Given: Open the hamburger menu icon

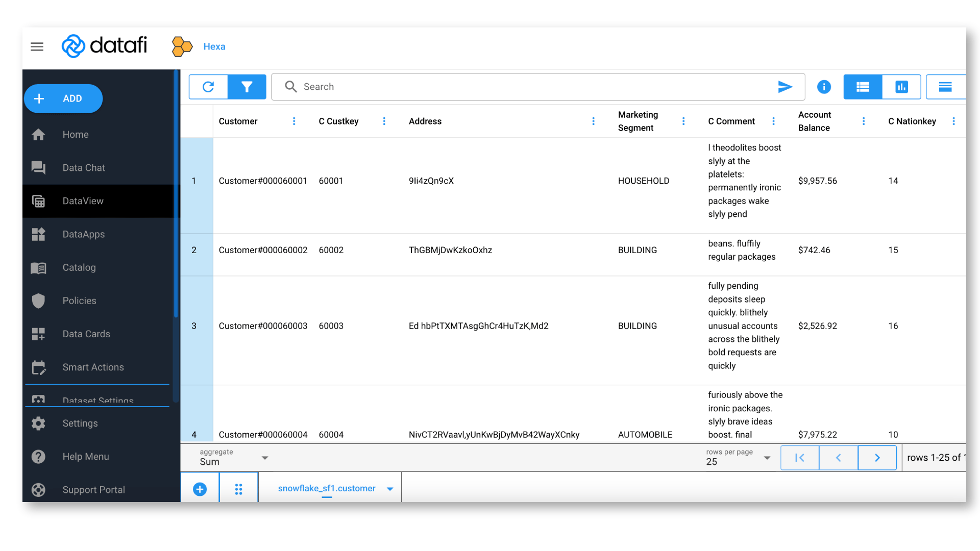Looking at the screenshot, I should coord(37,47).
